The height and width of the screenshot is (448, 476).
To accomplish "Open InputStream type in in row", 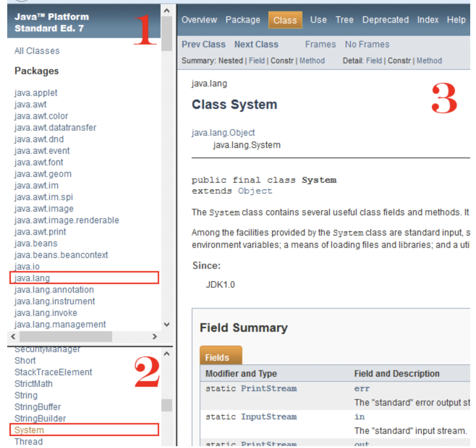I will [269, 417].
